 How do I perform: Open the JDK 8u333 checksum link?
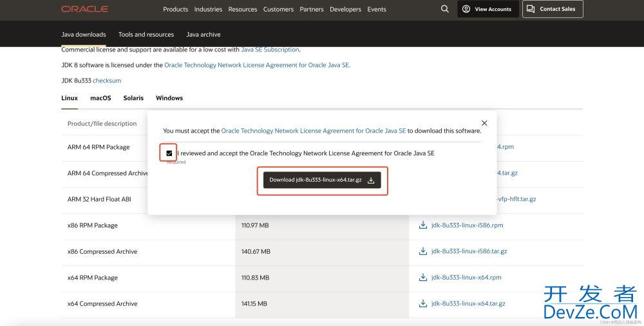(107, 81)
